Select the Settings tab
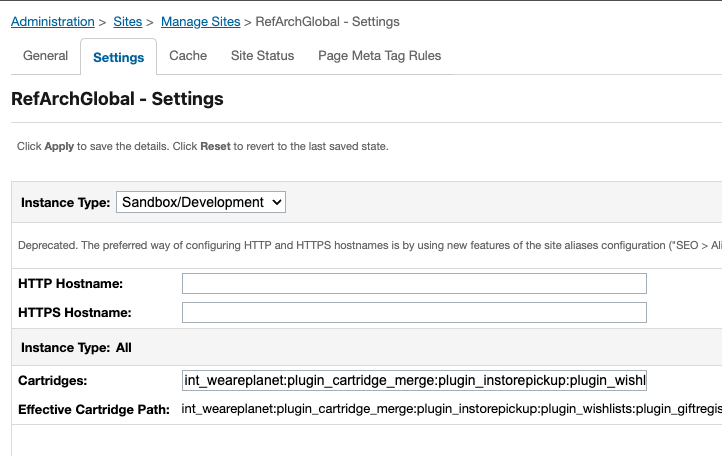This screenshot has width=722, height=456. pos(118,57)
